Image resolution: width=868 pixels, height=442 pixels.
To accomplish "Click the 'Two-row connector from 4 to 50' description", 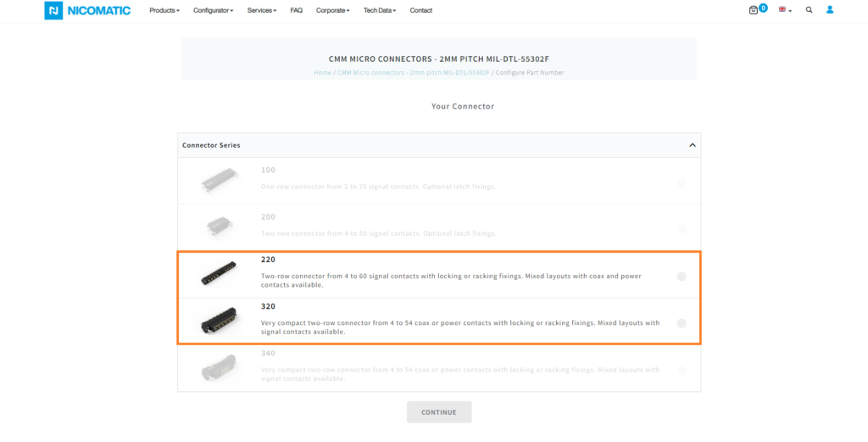I will point(378,233).
